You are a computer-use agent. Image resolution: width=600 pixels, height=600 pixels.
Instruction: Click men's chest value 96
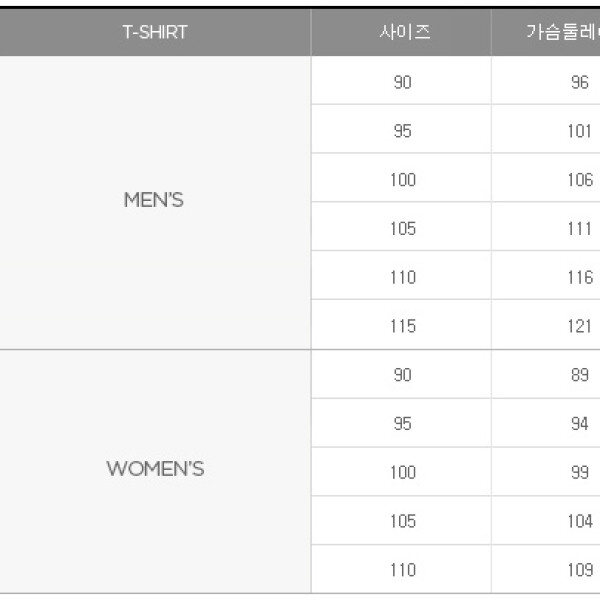coord(580,82)
